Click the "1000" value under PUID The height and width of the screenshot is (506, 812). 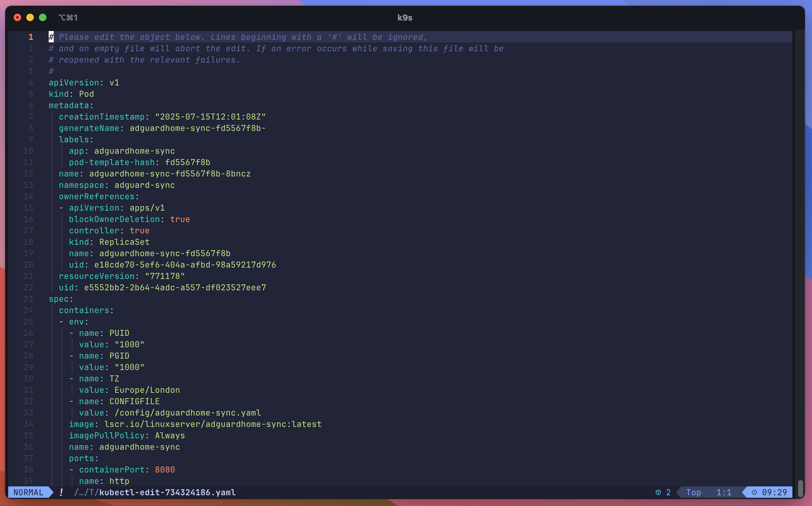click(x=129, y=344)
